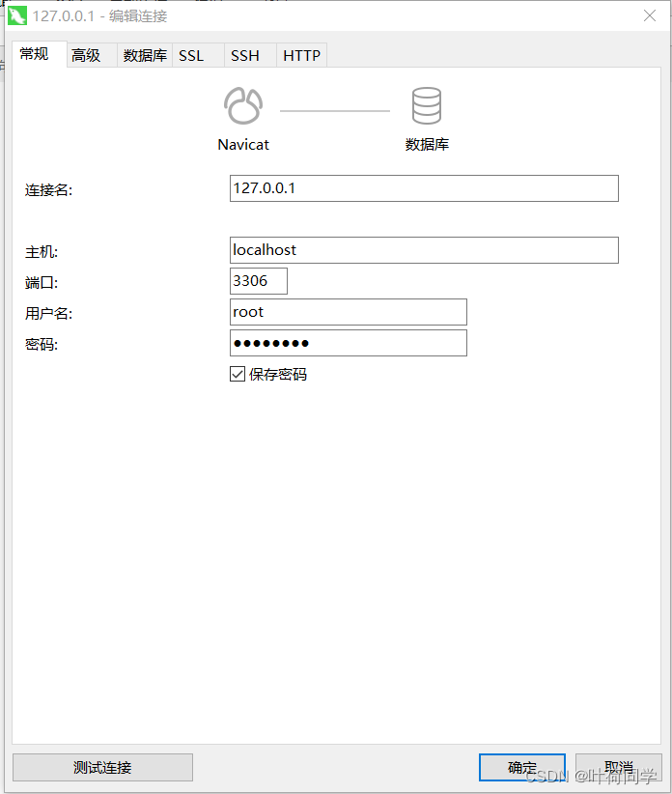The width and height of the screenshot is (672, 794).
Task: Open the HTTP tab
Action: tap(301, 55)
